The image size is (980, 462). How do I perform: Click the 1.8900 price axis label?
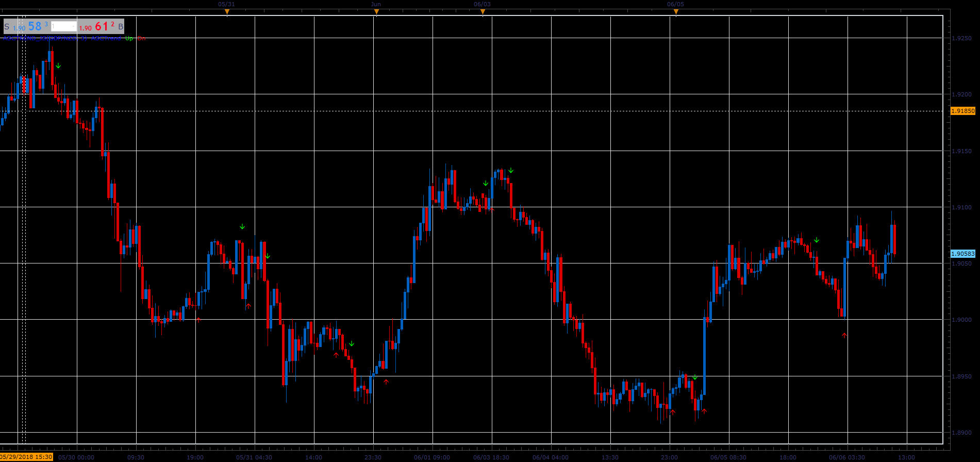coord(961,433)
